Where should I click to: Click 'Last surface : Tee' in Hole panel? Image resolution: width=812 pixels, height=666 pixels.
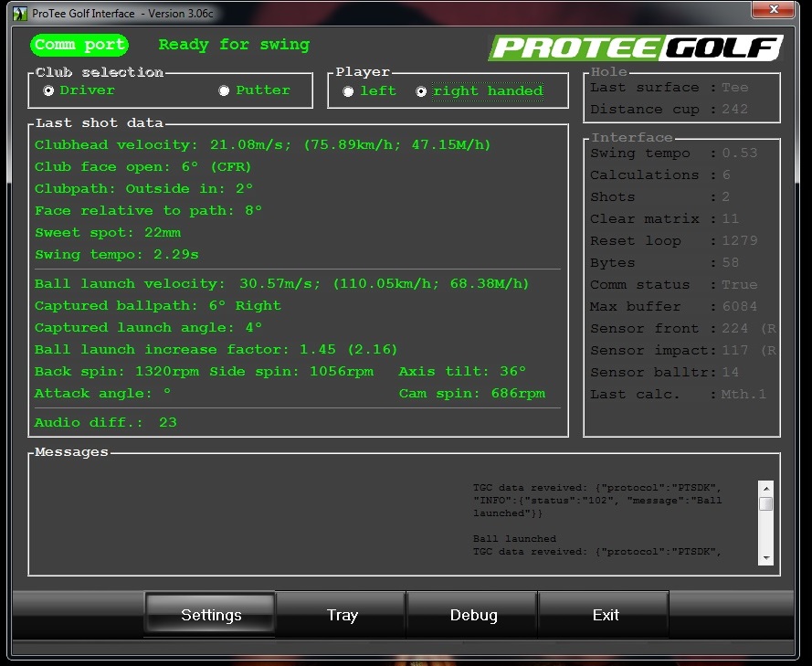[670, 88]
